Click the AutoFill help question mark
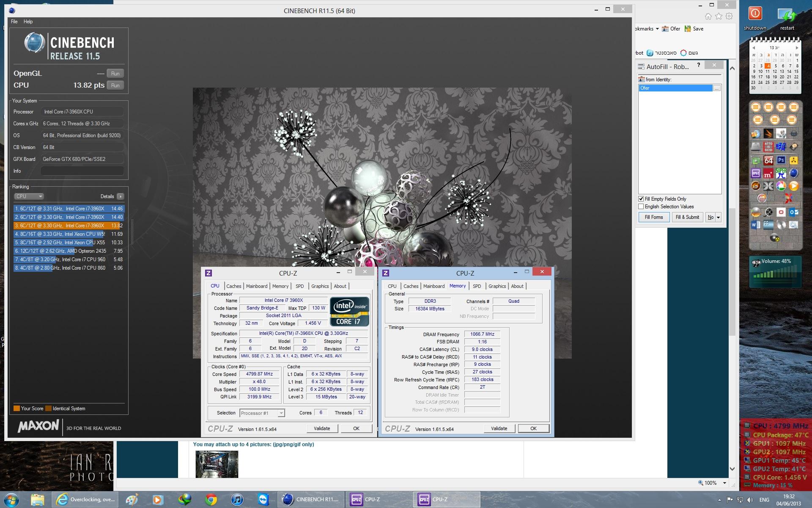Viewport: 812px width, 508px height. pyautogui.click(x=699, y=65)
